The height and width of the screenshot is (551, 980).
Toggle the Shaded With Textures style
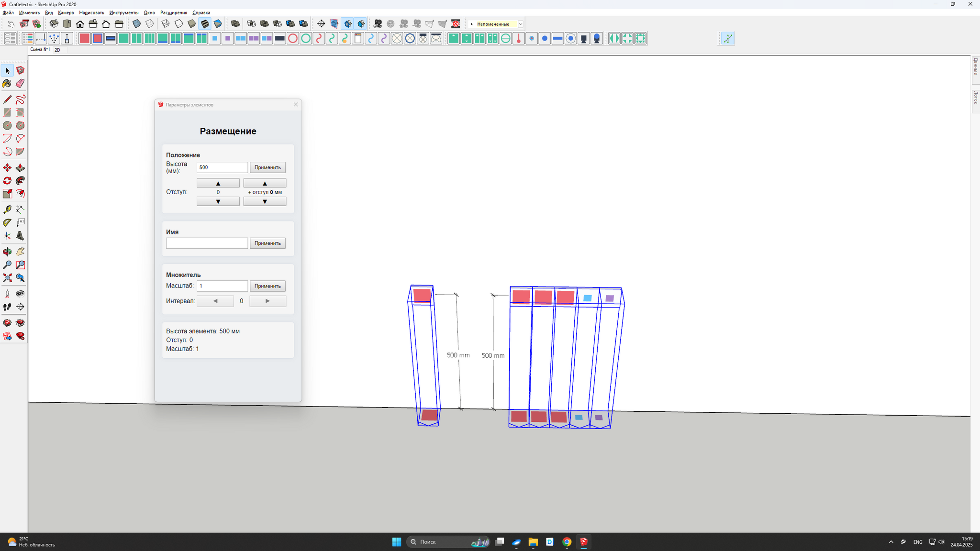(x=205, y=24)
